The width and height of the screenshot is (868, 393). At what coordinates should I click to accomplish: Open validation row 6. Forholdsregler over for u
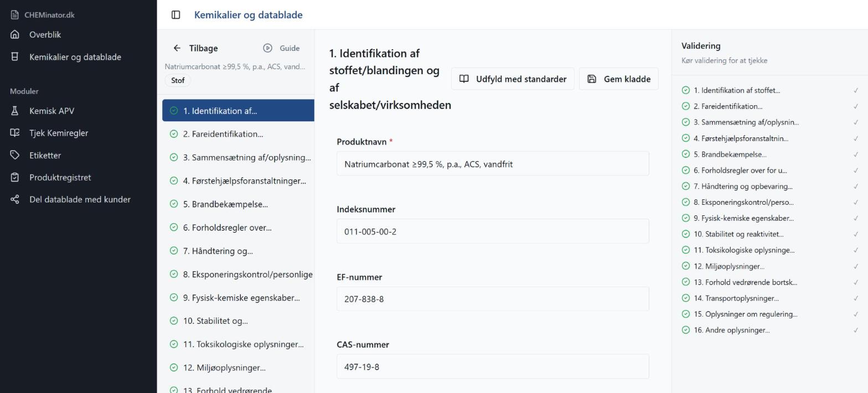(770, 170)
